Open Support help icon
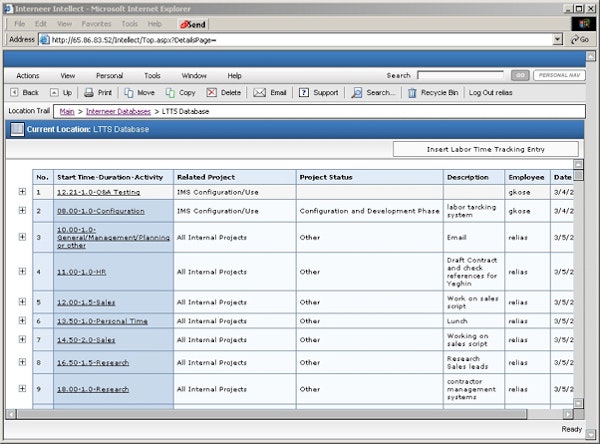This screenshot has height=444, width=600. point(304,92)
